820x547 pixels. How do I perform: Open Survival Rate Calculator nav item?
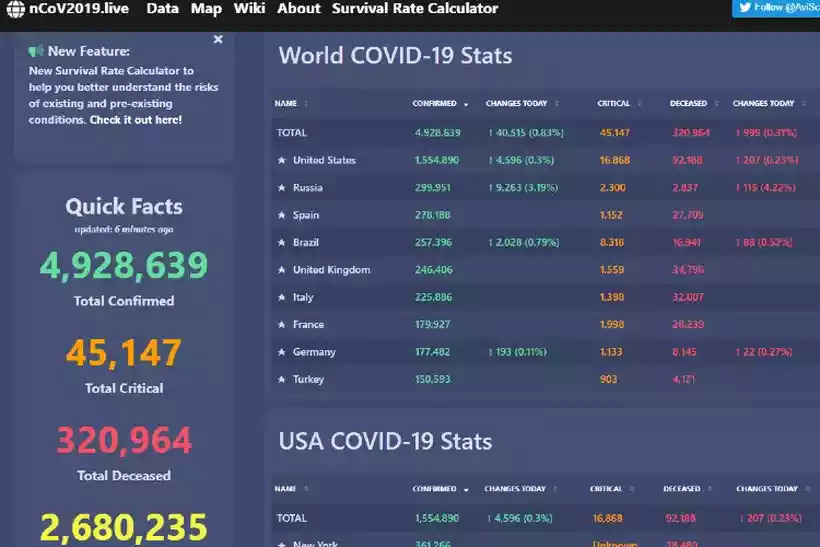pyautogui.click(x=414, y=9)
